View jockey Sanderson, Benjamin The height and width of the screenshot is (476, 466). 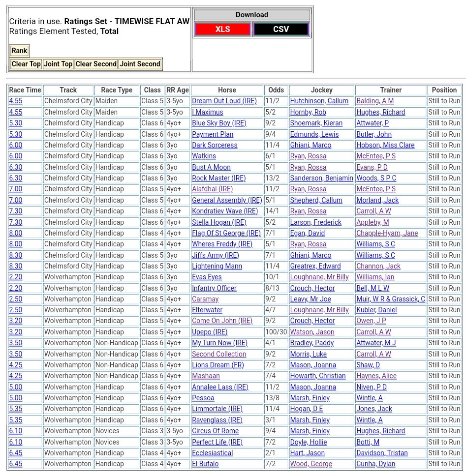[x=321, y=178]
